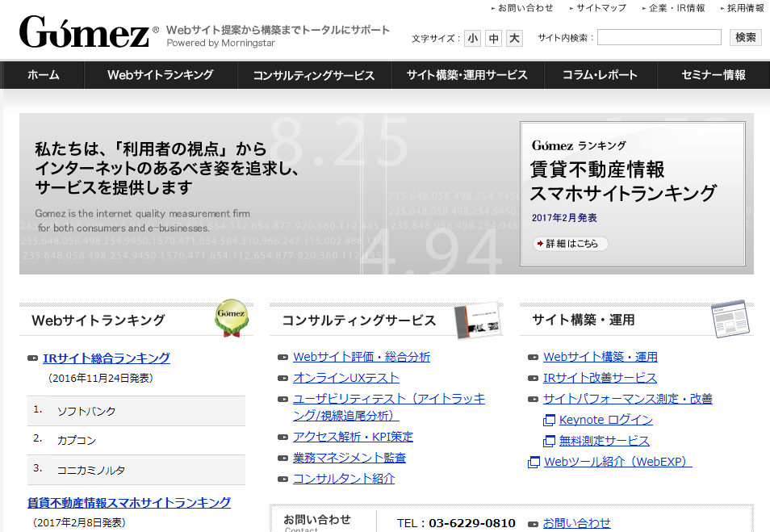Click the window icon beside 無料測定サービス
The width and height of the screenshot is (770, 532).
tap(550, 441)
